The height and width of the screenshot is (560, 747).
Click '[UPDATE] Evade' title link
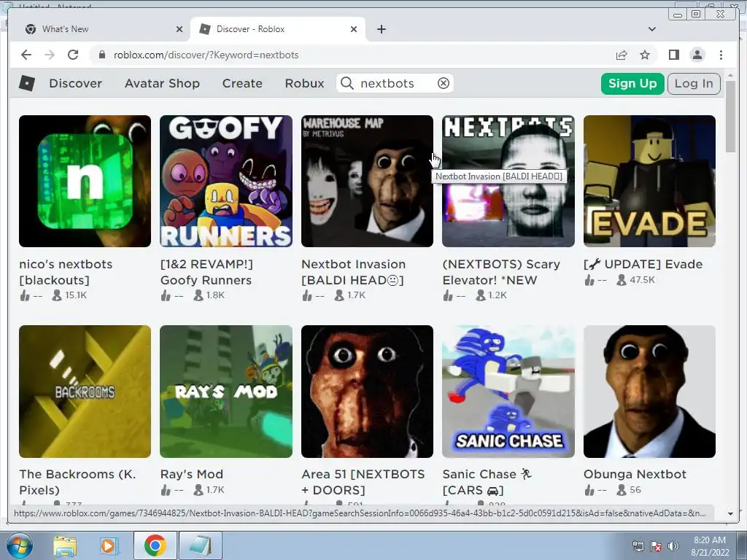pyautogui.click(x=643, y=264)
